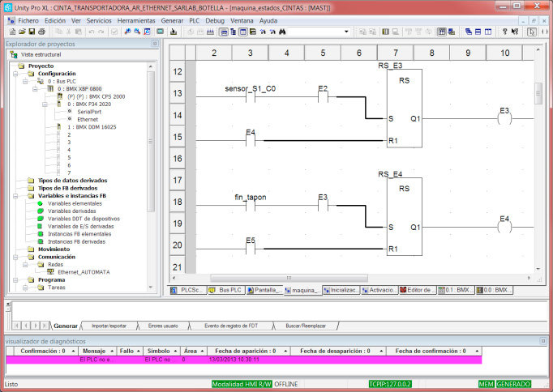This screenshot has width=553, height=392.
Task: Open the toolbar combo box dropdown
Action: click(x=346, y=32)
